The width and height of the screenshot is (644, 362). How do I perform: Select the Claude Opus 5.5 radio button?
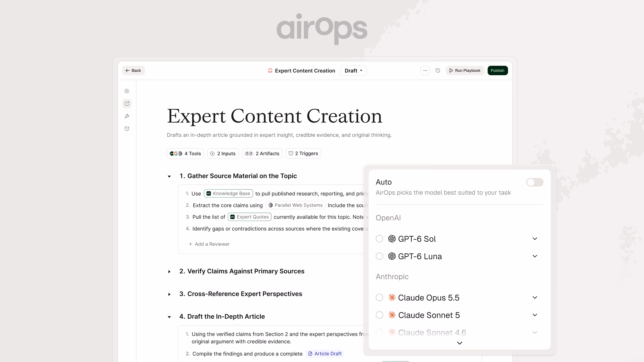click(x=379, y=297)
